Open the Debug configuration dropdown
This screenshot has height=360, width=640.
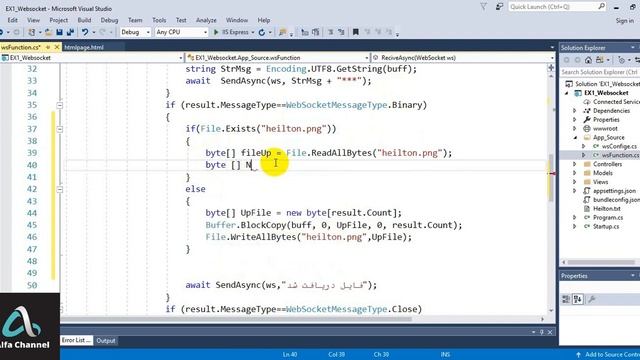tap(136, 32)
